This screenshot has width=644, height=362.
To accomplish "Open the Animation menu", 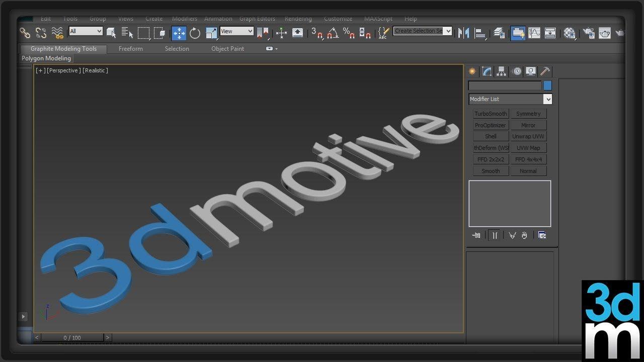I will click(218, 19).
